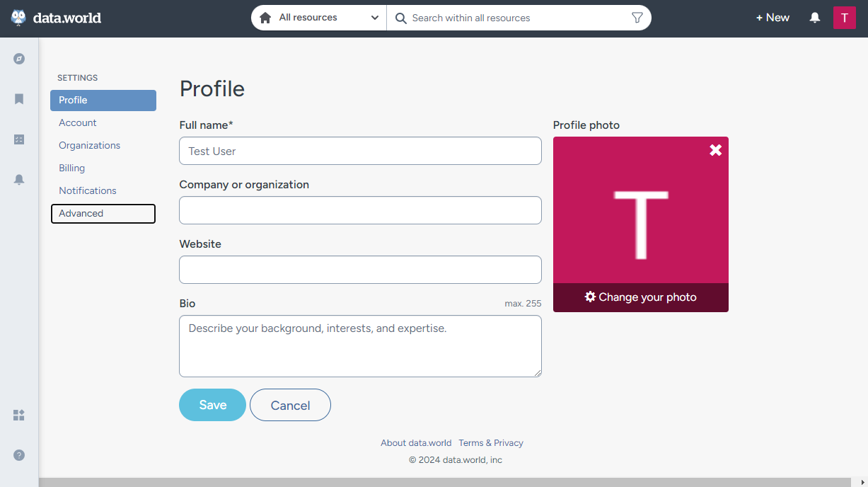Click the notification bell in top bar
Image resolution: width=868 pixels, height=487 pixels.
[815, 18]
